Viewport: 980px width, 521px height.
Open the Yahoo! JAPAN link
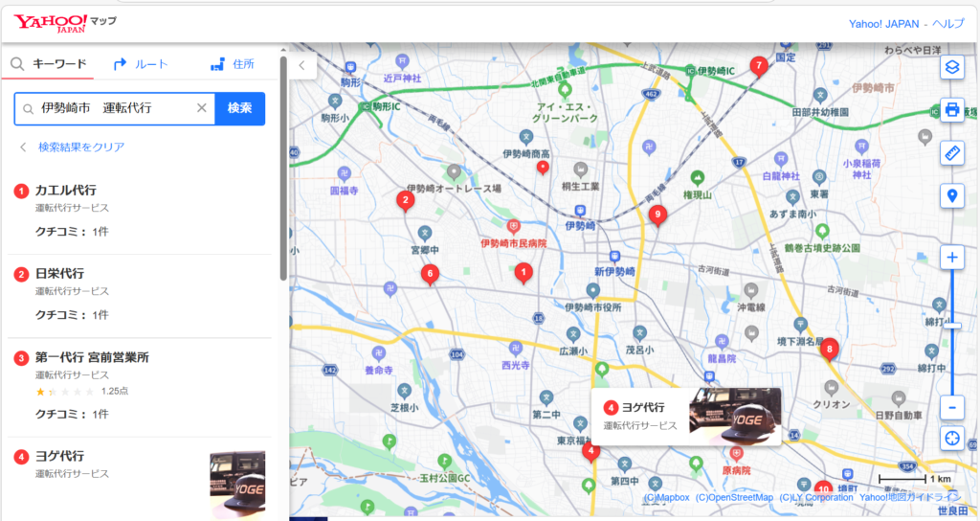[885, 23]
